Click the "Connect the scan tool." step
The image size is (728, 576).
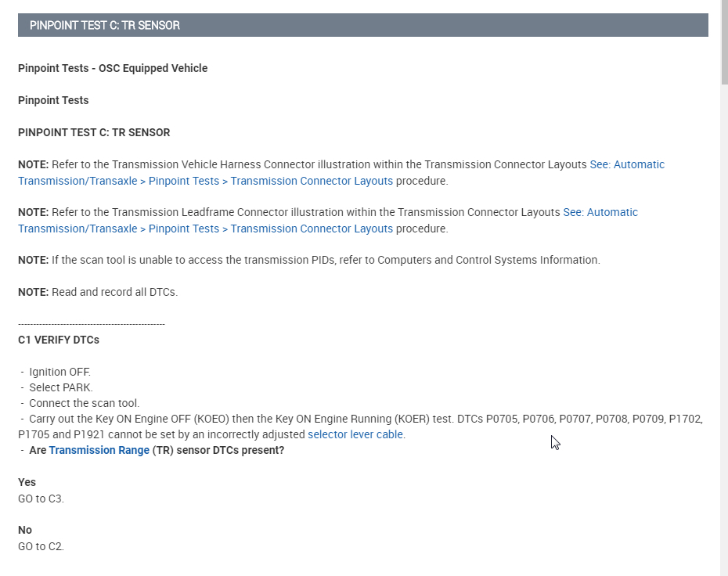(x=85, y=403)
